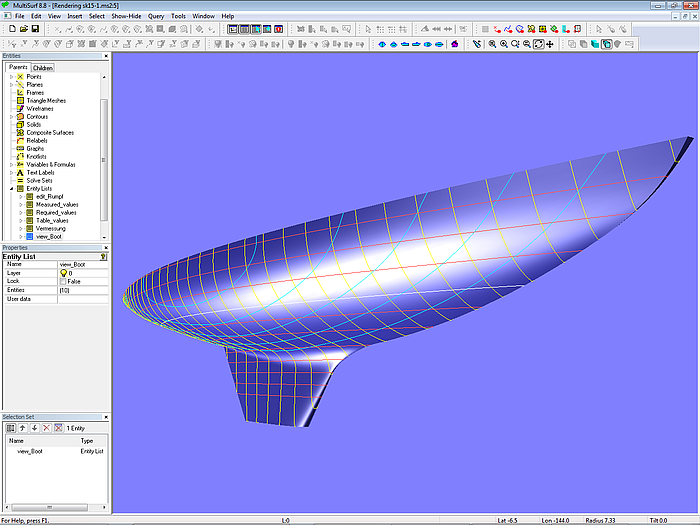Click the Zoom In magnifier icon
The image size is (700, 525).
(x=503, y=44)
